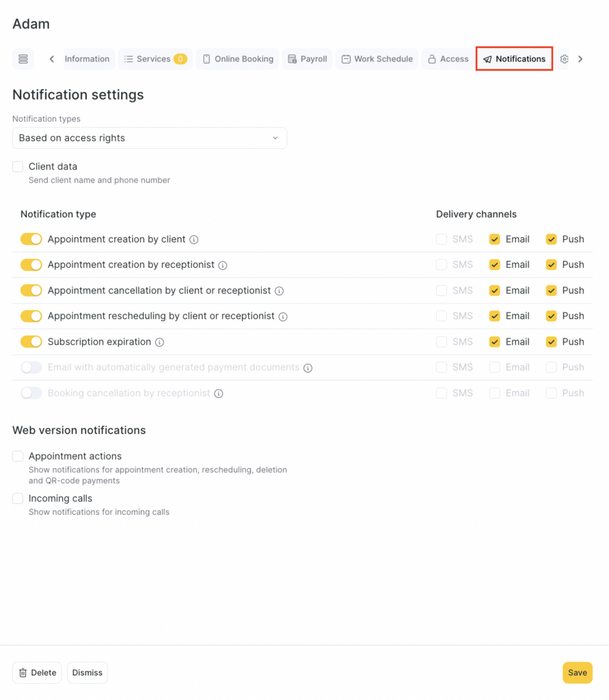This screenshot has width=609, height=700.
Task: Click info icon for payment documents email row
Action: (308, 368)
